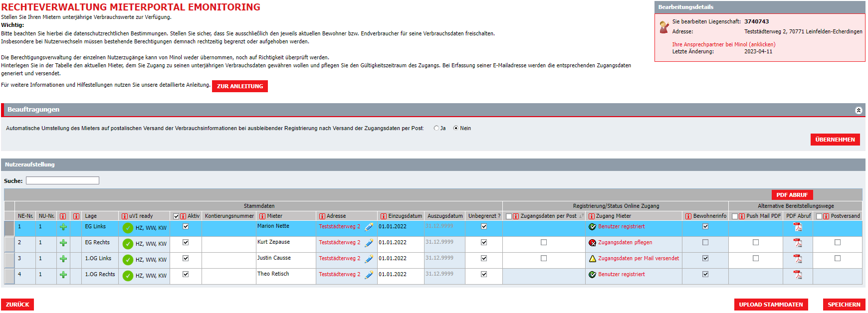Enable Push Mail PDF for Justin Causse
Screen dimensions: 868x313
click(756, 258)
